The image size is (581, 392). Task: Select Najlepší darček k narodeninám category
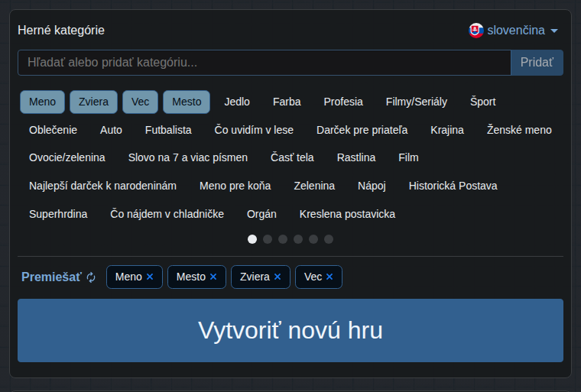(x=102, y=186)
